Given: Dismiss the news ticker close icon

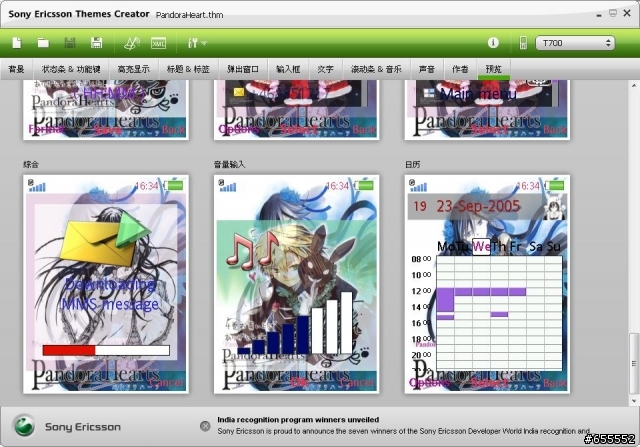Looking at the screenshot, I should [205, 426].
